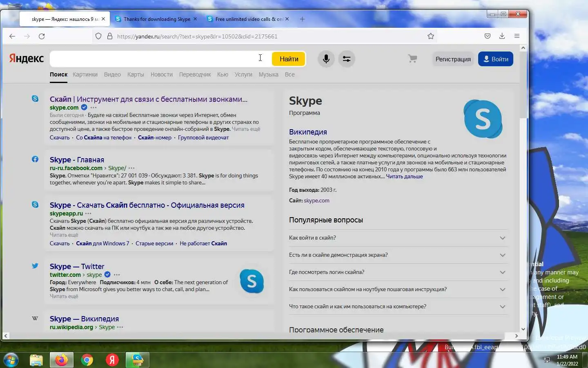
Task: Open Skype - Главная Facebook result
Action: coord(77,160)
